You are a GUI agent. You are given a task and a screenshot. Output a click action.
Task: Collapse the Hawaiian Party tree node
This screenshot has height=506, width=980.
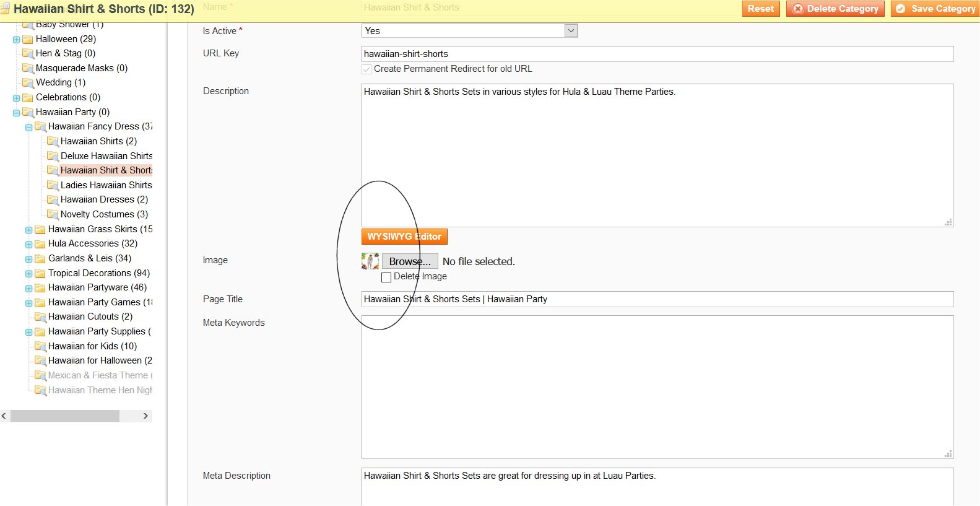[x=16, y=113]
